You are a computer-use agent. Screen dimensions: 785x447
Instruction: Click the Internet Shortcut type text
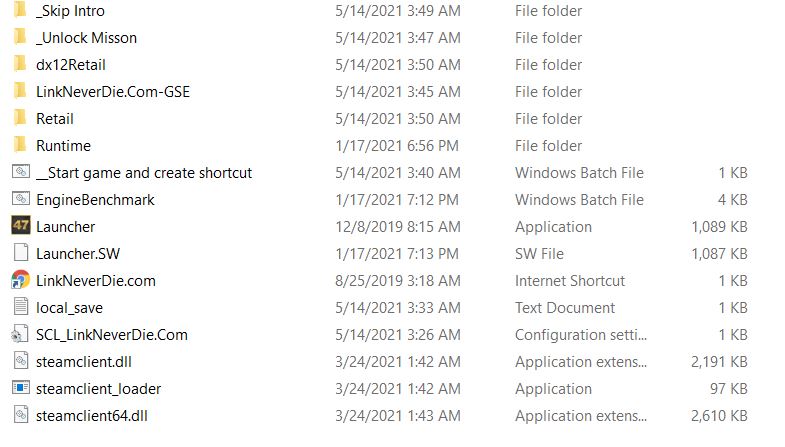[570, 280]
